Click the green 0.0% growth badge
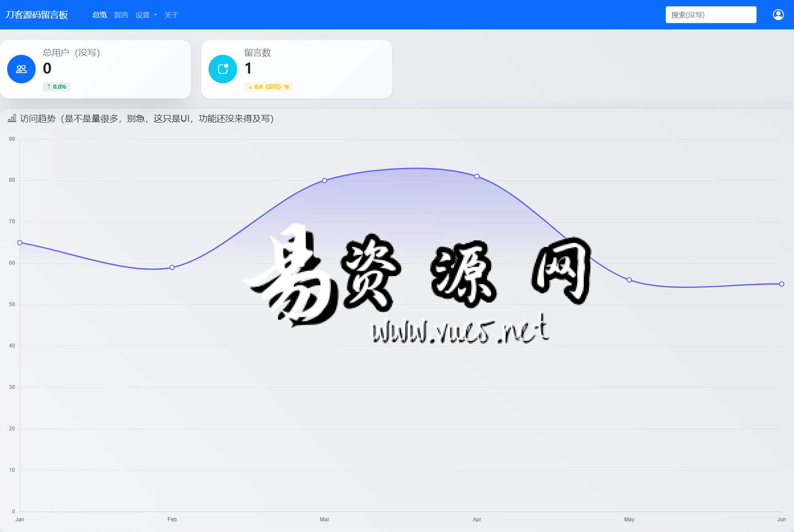The width and height of the screenshot is (794, 532). coord(56,86)
